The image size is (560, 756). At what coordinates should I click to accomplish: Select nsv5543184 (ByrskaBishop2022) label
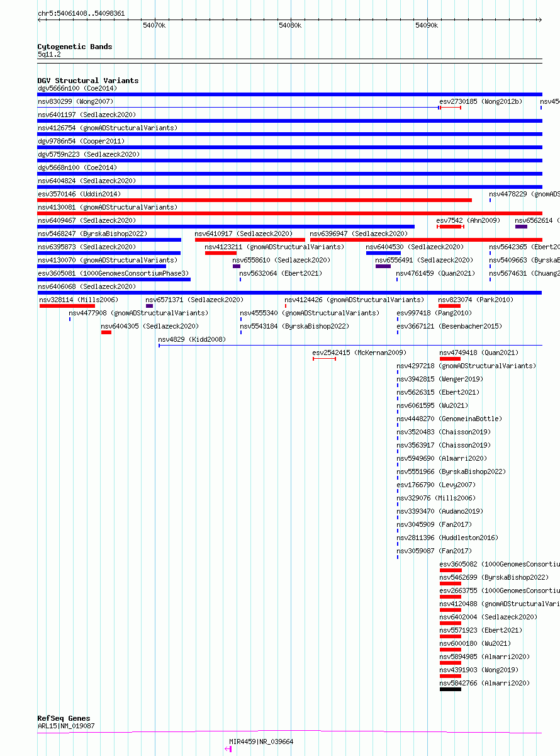(294, 326)
